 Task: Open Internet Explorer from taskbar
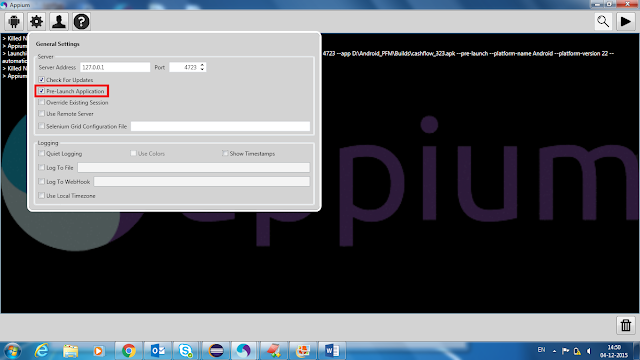pyautogui.click(x=42, y=351)
